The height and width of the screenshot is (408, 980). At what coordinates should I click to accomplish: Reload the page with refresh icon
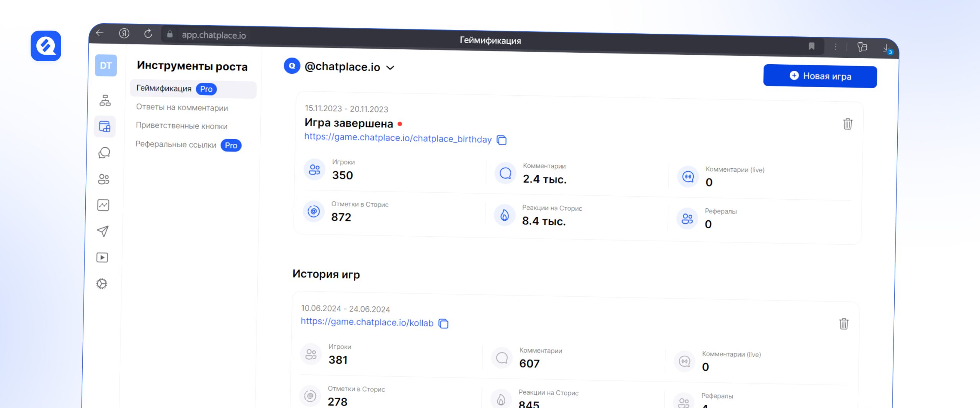click(x=148, y=34)
